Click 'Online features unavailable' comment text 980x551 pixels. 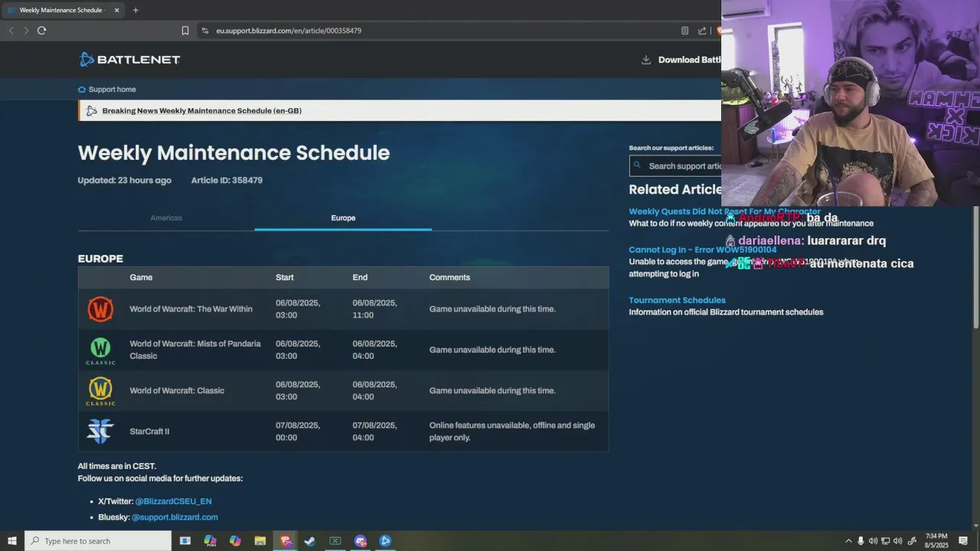click(512, 432)
